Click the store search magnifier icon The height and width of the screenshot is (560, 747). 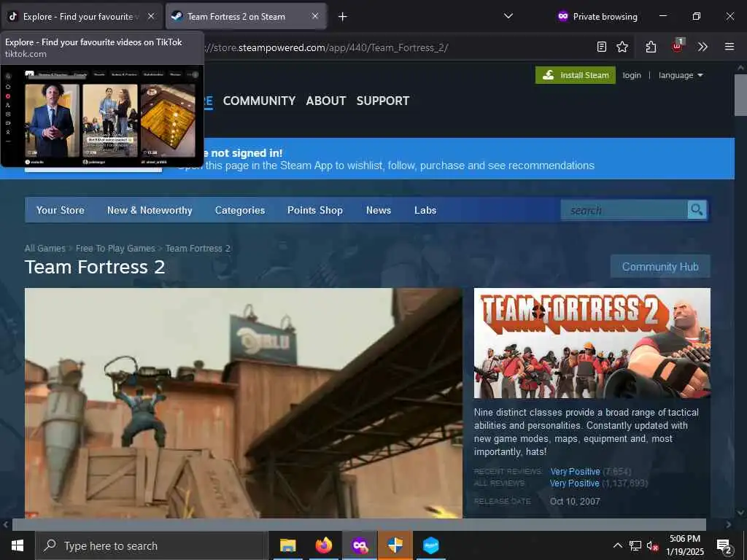pos(697,210)
